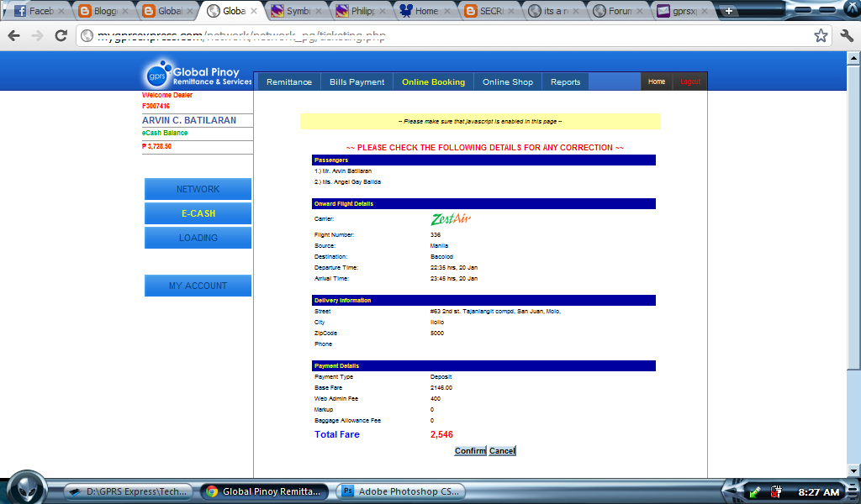Reload the page with refresh icon
Image resolution: width=861 pixels, height=504 pixels.
[x=61, y=35]
